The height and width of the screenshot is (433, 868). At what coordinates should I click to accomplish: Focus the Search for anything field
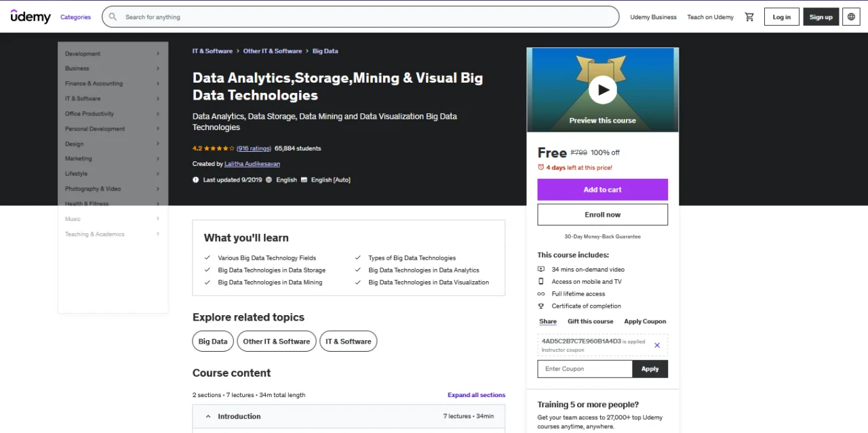point(360,17)
